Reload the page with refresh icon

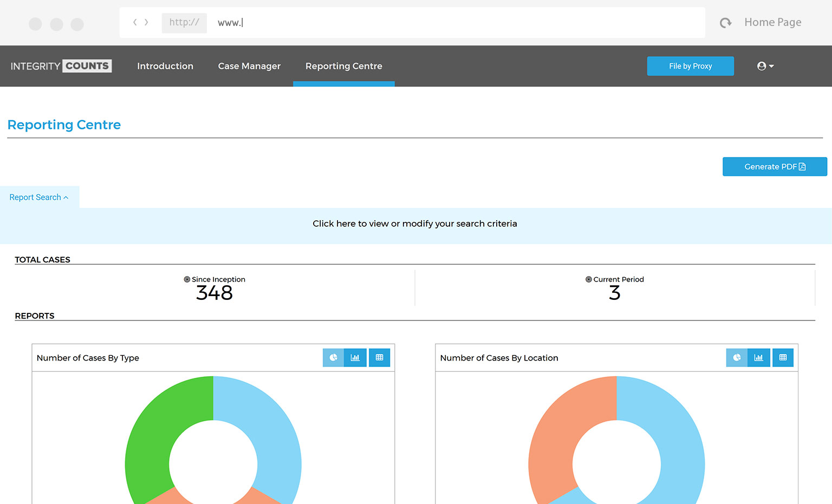[726, 23]
